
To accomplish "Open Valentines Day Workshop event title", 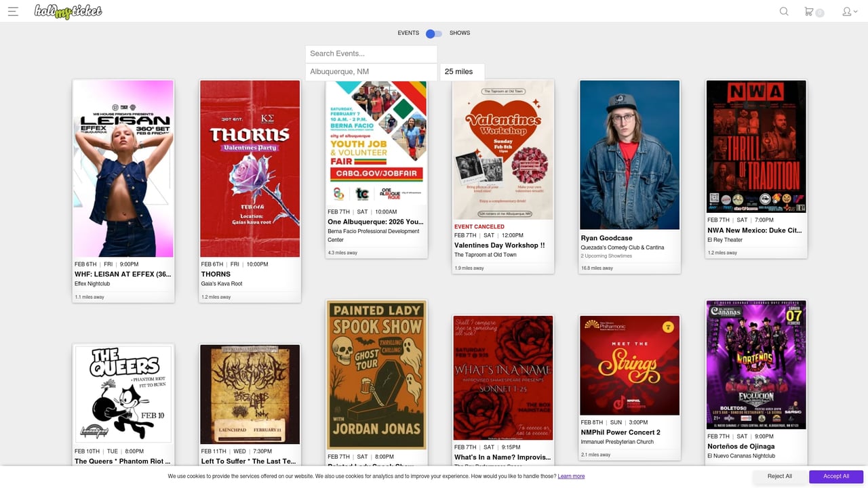I will point(499,245).
